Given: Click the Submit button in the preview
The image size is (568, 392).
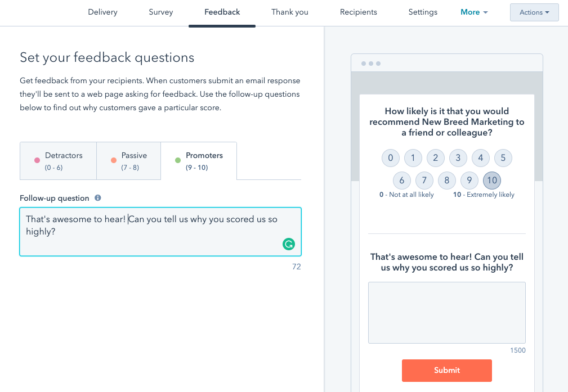Looking at the screenshot, I should [x=446, y=370].
